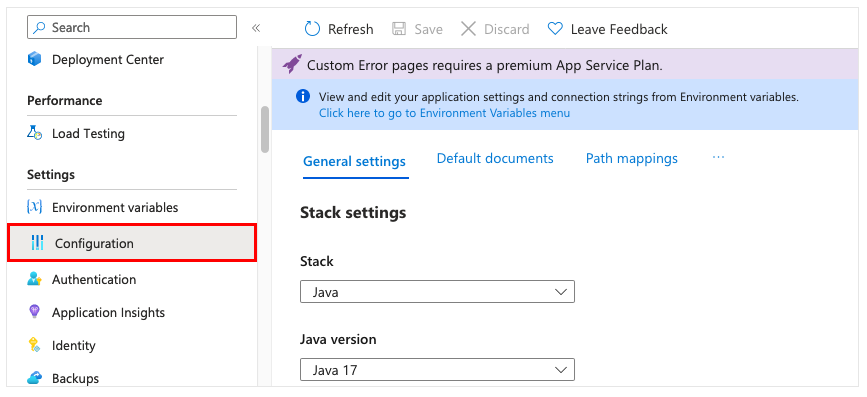Click in the sidebar Search input field
This screenshot has height=397, width=867.
132,27
